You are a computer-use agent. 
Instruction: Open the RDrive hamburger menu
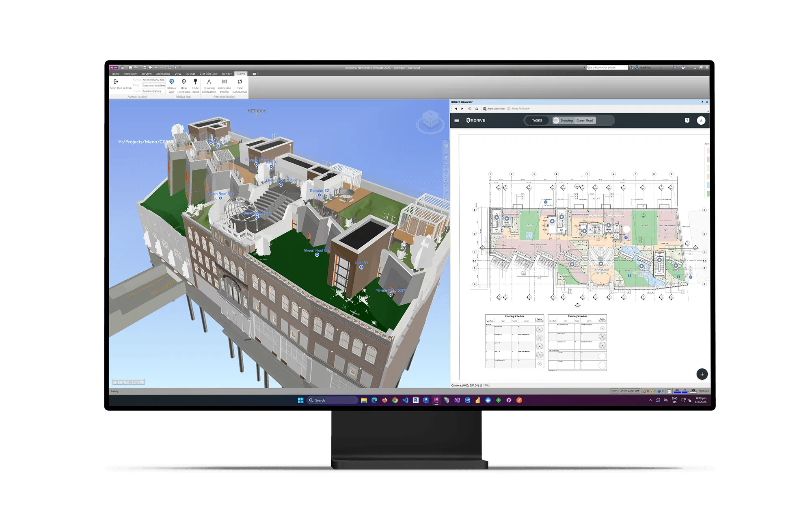click(456, 120)
